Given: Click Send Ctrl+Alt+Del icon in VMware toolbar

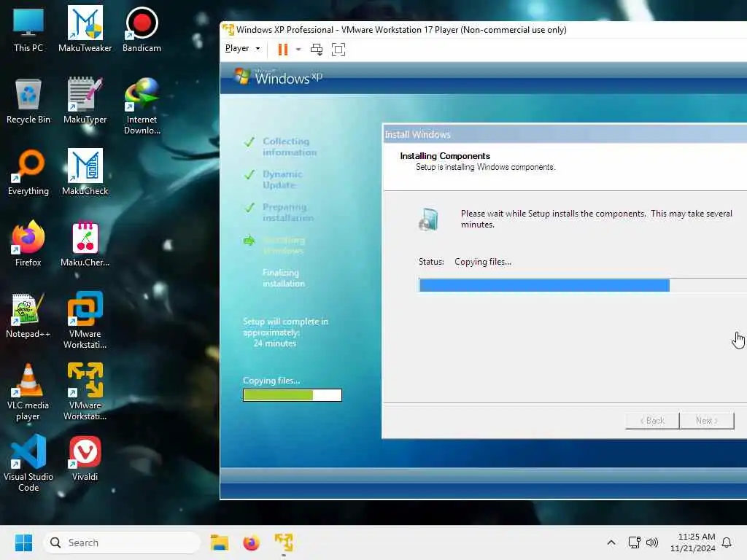Looking at the screenshot, I should [317, 49].
